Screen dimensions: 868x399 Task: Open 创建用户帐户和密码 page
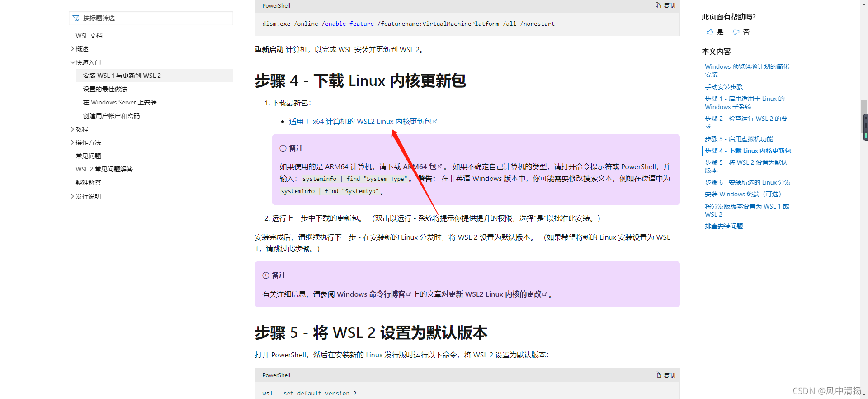click(111, 116)
